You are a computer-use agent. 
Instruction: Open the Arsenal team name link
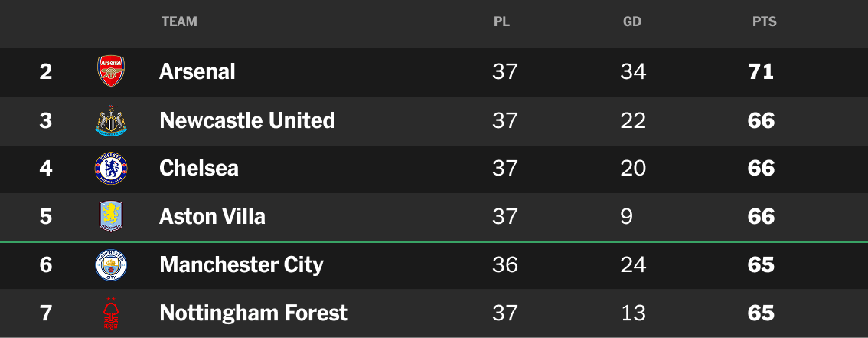[x=197, y=71]
